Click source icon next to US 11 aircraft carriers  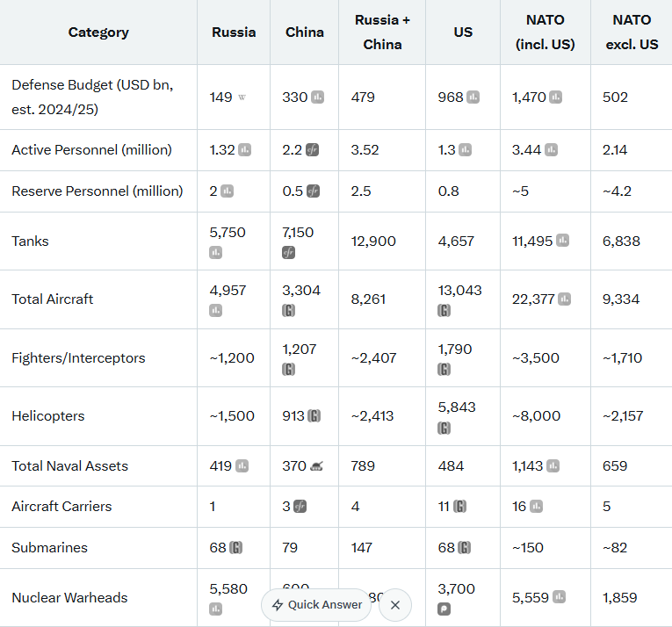point(459,507)
